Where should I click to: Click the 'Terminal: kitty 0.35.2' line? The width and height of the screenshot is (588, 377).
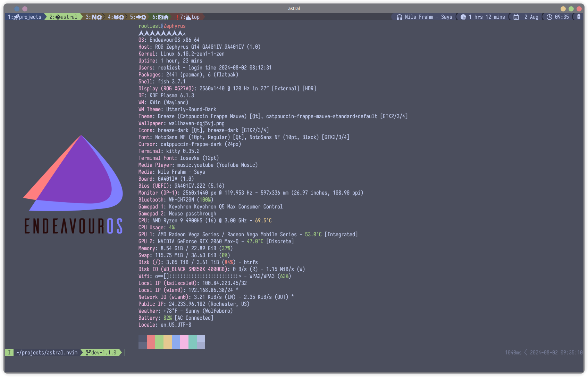(x=169, y=151)
